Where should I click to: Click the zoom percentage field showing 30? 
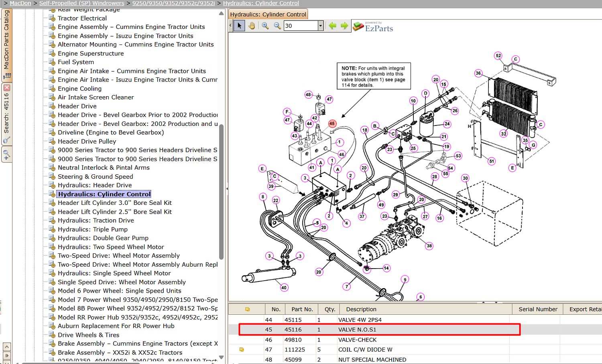(x=301, y=26)
